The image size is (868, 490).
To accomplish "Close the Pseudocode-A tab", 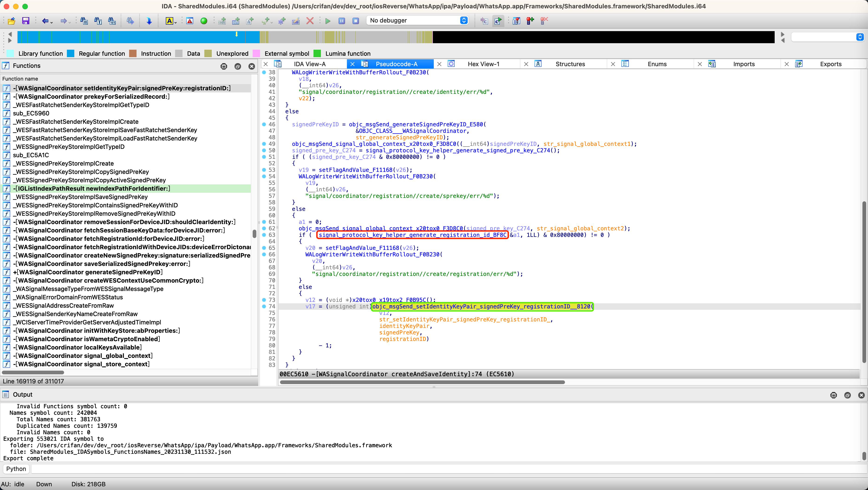I will (x=352, y=64).
